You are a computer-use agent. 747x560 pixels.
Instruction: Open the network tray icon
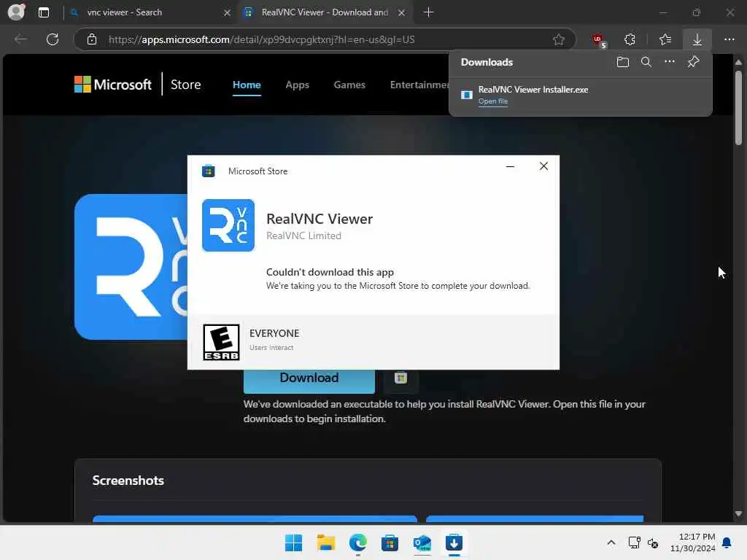pos(634,542)
